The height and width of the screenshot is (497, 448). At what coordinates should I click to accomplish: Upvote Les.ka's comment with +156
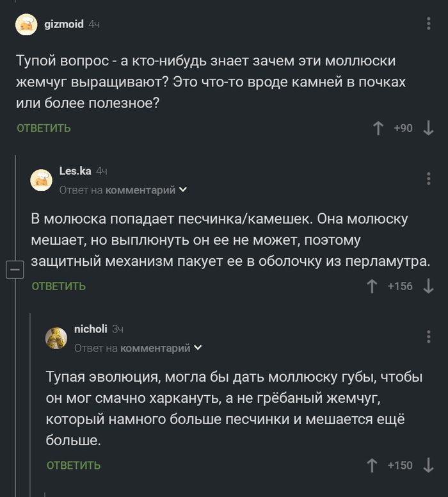tap(372, 286)
